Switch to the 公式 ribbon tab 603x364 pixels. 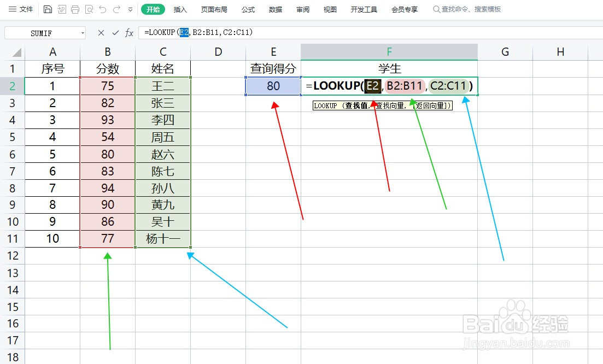[248, 9]
